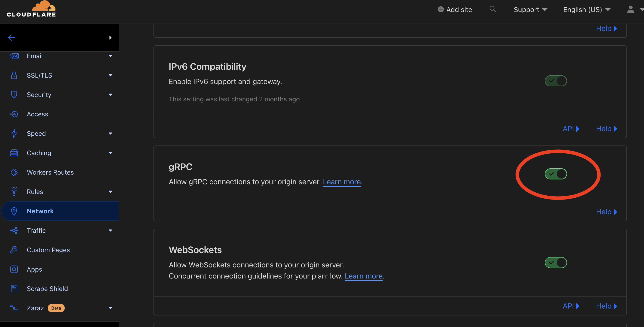The image size is (644, 327).
Task: Click the Apps icon in sidebar
Action: pos(14,269)
